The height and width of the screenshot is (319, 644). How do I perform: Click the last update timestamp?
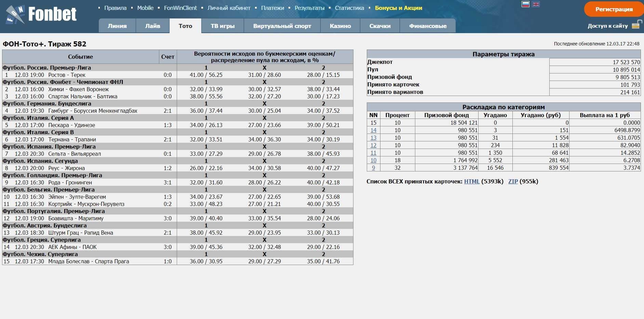coord(596,44)
